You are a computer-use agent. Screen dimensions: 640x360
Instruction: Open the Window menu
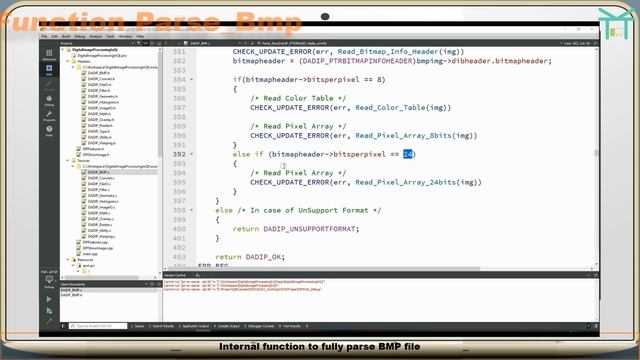coord(125,36)
